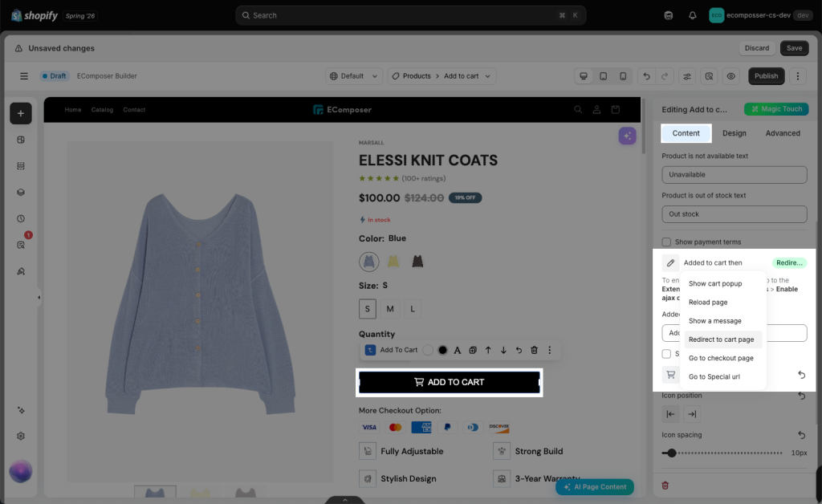Pick the white color swatch in element toolbar
Screen dimensions: 822x504
pos(428,350)
